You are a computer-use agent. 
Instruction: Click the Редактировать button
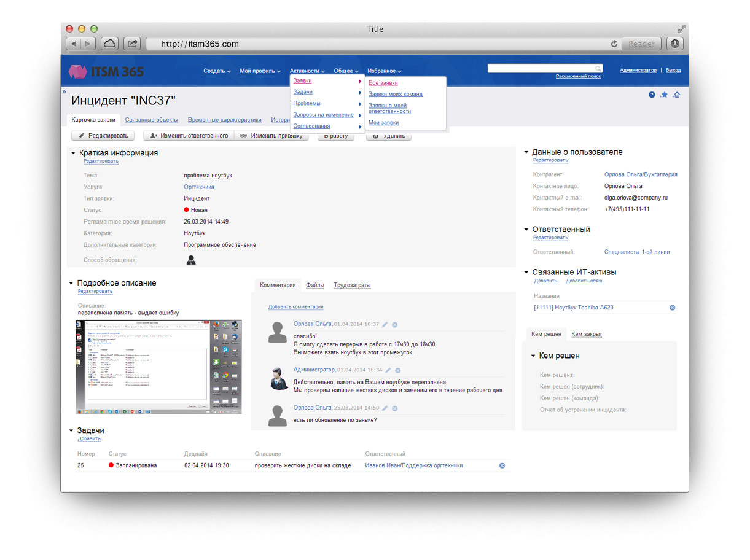[x=103, y=136]
